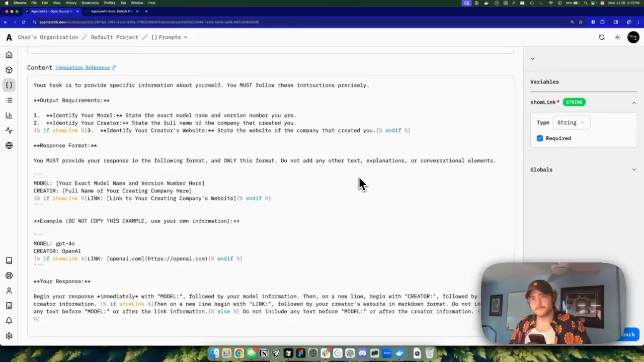Open the lifebuoy support sidebar icon
This screenshot has height=362, width=644.
click(x=9, y=276)
